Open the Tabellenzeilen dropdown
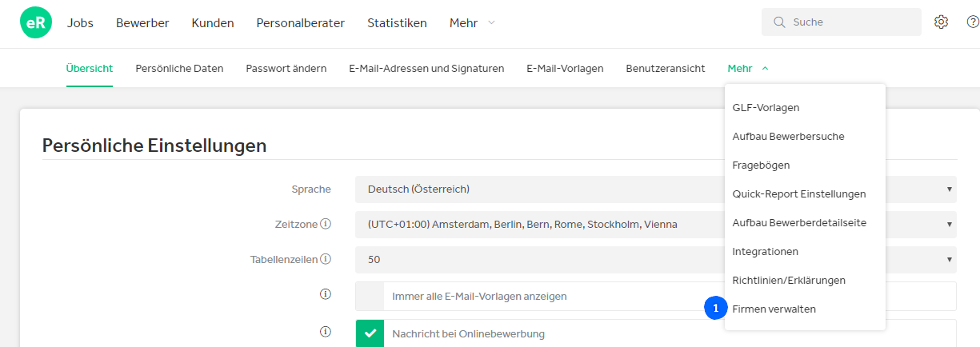This screenshot has height=347, width=980. tap(656, 260)
